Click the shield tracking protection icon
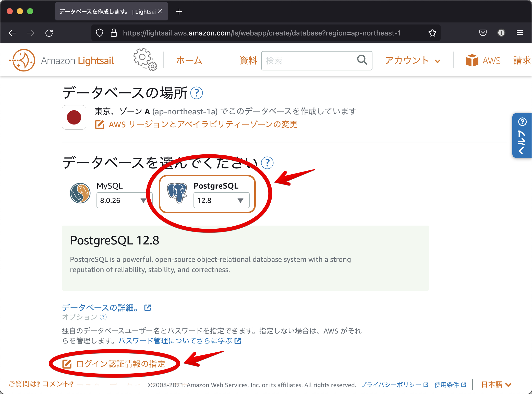 pos(100,33)
